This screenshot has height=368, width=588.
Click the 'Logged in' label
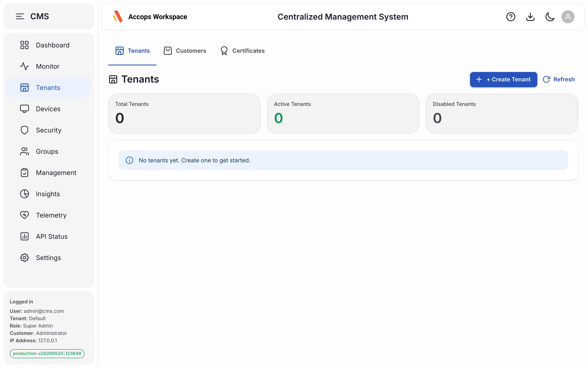coord(21,302)
